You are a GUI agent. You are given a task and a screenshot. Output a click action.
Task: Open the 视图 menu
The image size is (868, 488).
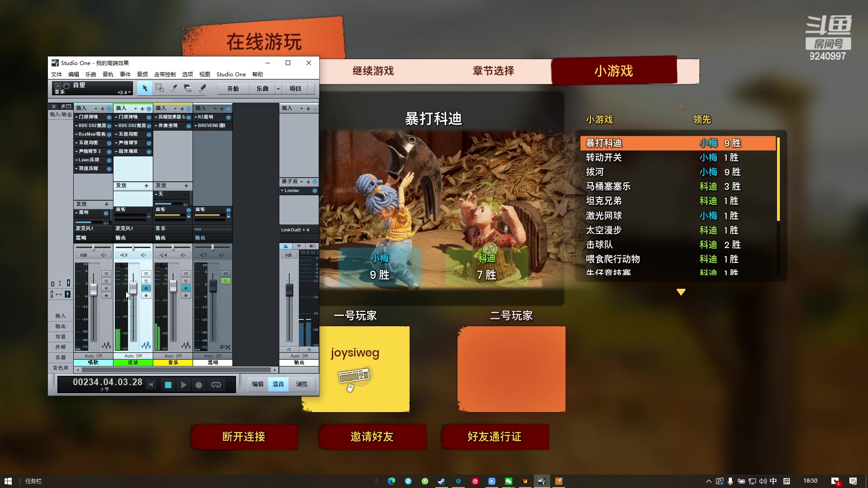[204, 74]
